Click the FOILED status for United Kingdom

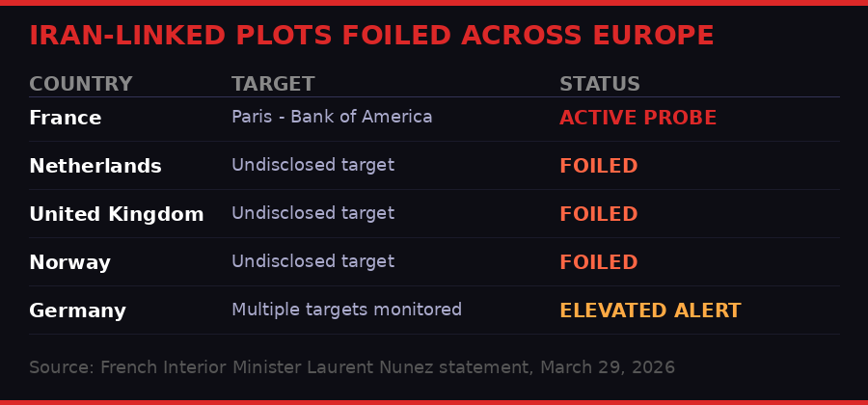pos(598,214)
